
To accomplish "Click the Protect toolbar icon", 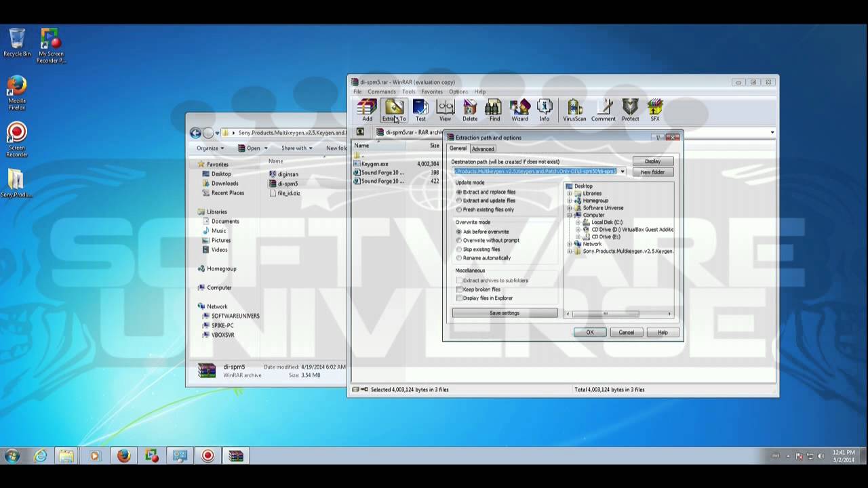I will click(x=631, y=110).
